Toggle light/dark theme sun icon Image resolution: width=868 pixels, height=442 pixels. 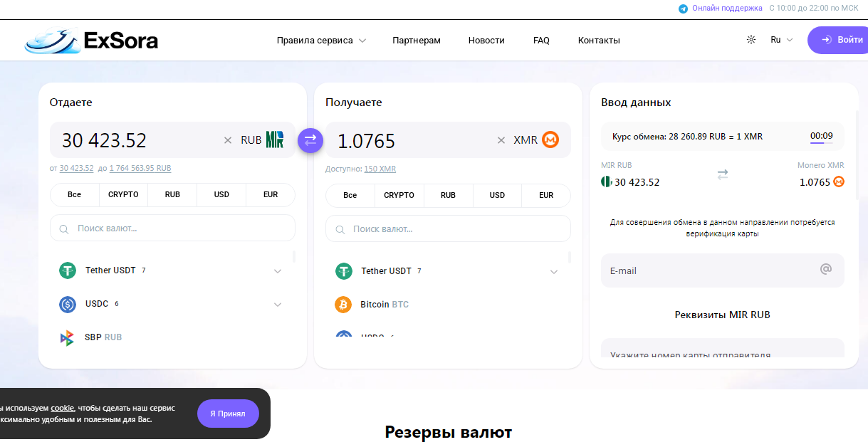pos(751,40)
